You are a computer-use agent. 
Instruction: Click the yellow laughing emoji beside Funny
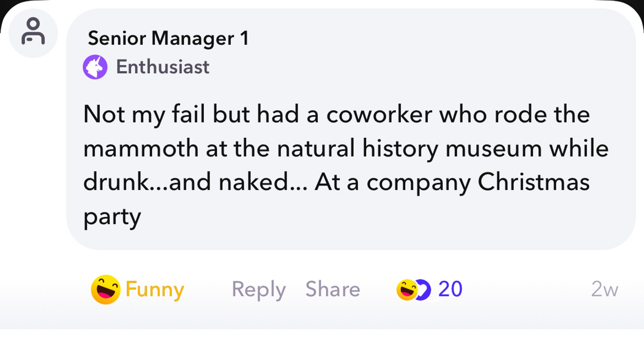pos(106,290)
